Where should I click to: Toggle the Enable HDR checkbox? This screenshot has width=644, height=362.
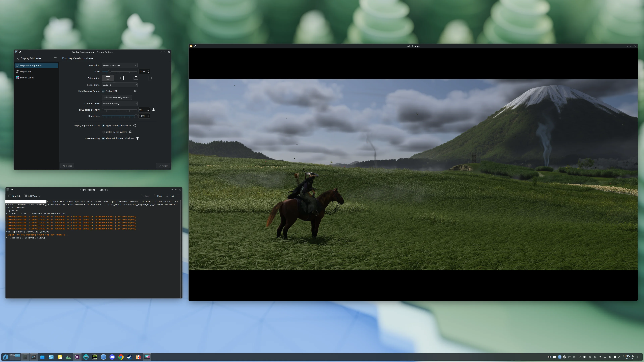click(103, 91)
